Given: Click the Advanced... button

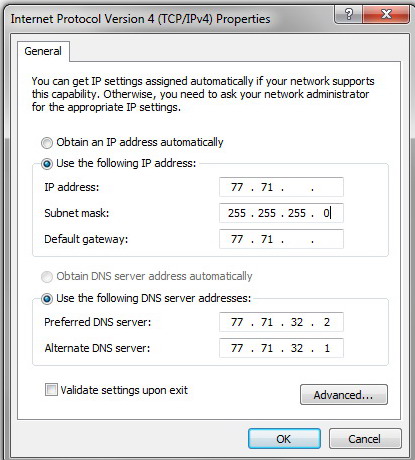Looking at the screenshot, I should click(344, 395).
